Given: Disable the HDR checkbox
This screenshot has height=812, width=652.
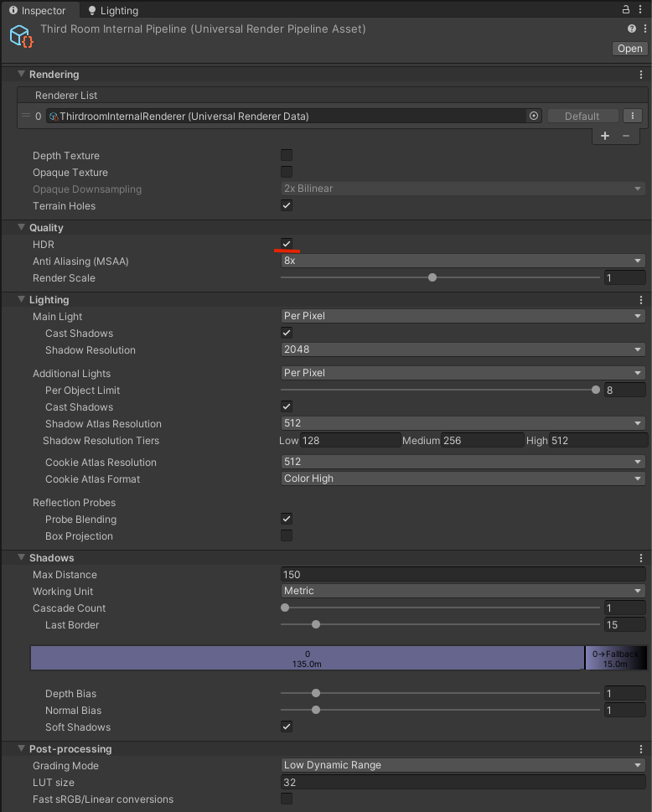Looking at the screenshot, I should [x=287, y=244].
